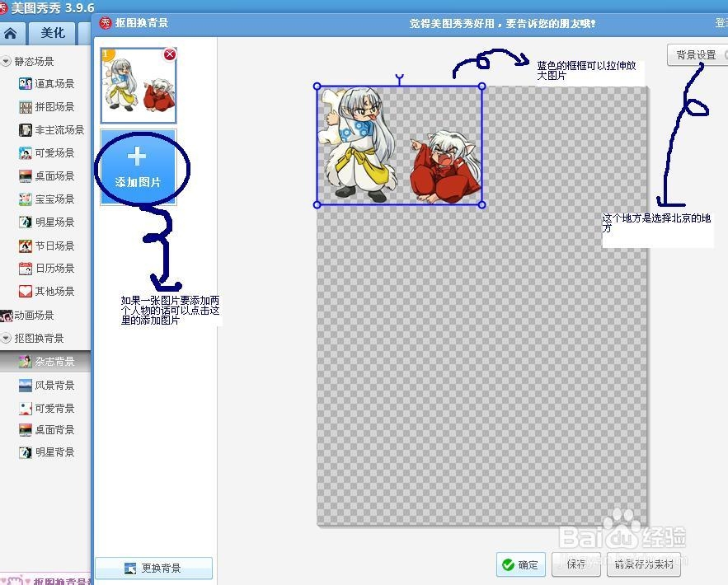
Task: Select the 风景背景 category icon
Action: coord(25,385)
